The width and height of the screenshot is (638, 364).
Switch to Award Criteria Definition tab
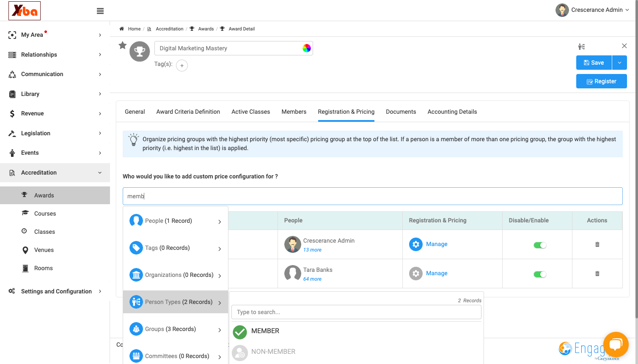click(x=188, y=112)
